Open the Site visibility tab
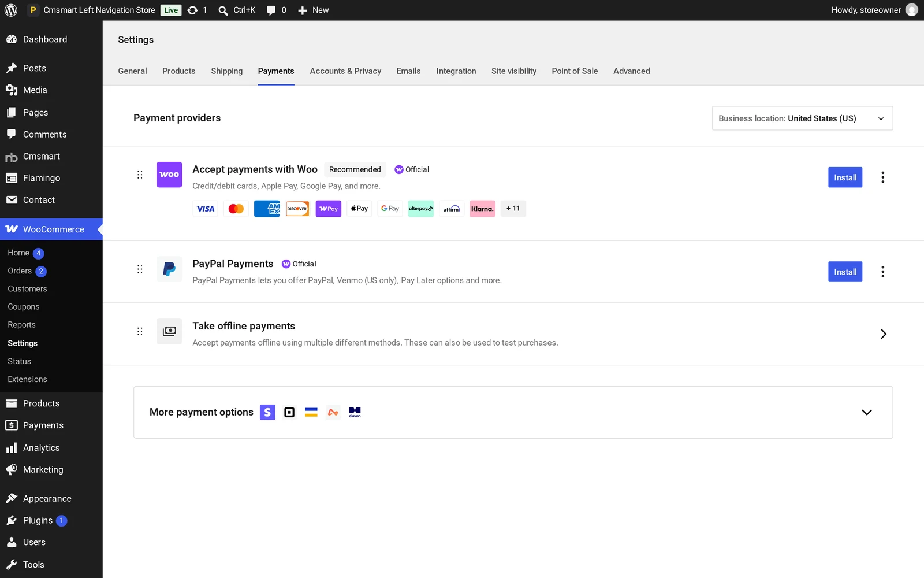This screenshot has height=578, width=924. (x=513, y=71)
